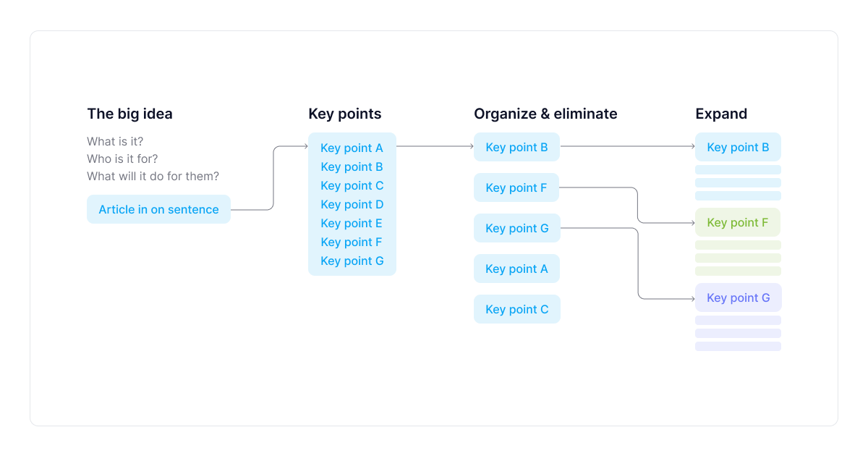Click 'Key point B' box under Organize & eliminate
Image resolution: width=868 pixels, height=456 pixels.
(516, 147)
